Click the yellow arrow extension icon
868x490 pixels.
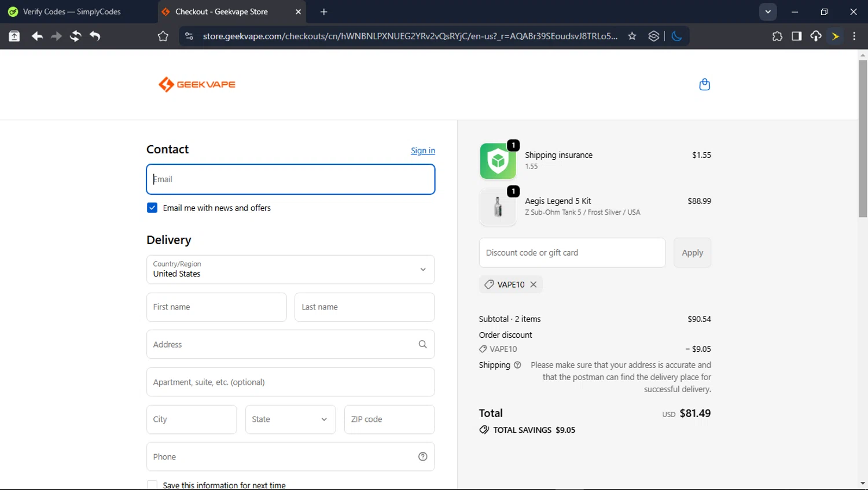coord(836,36)
